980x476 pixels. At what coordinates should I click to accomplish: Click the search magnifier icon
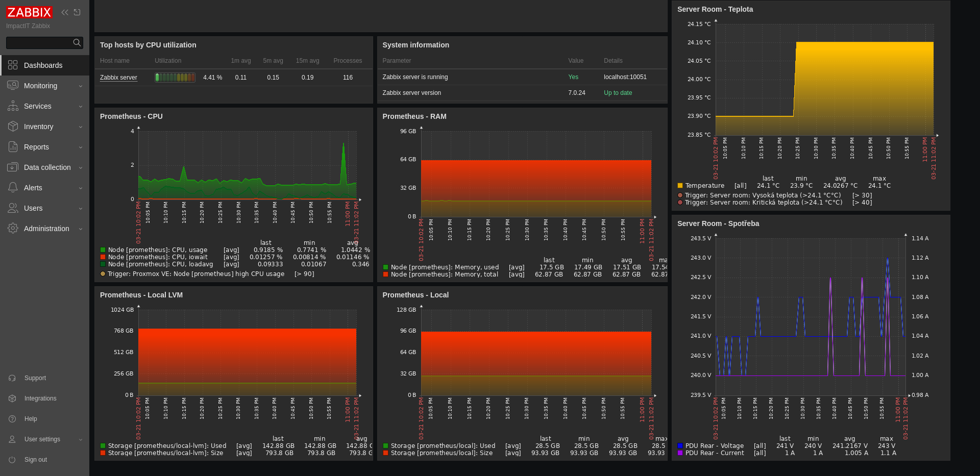(x=77, y=43)
